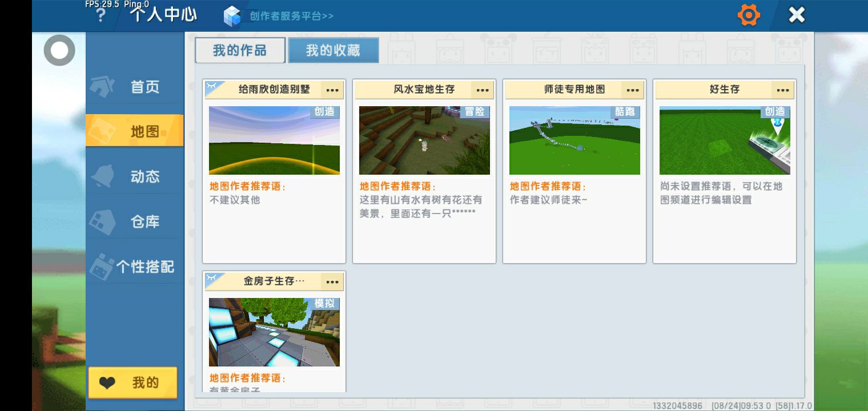Go to 仓库 in the sidebar
Viewport: 868px width, 411px height.
pyautogui.click(x=135, y=221)
